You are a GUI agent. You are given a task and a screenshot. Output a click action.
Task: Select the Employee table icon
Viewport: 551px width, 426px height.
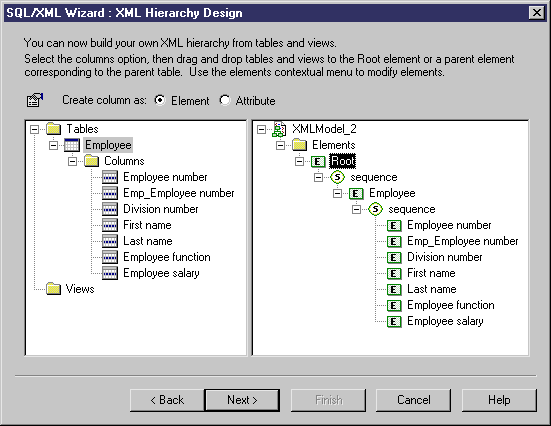72,145
